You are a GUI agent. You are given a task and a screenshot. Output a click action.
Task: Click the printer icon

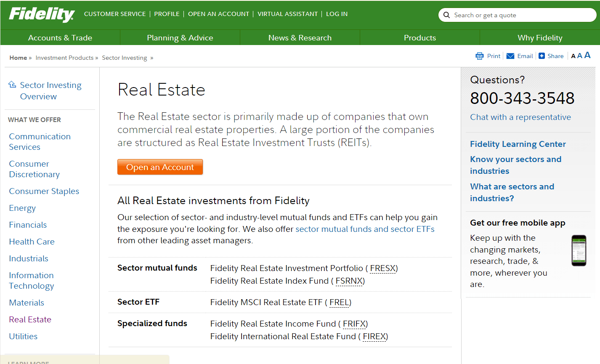pyautogui.click(x=479, y=56)
